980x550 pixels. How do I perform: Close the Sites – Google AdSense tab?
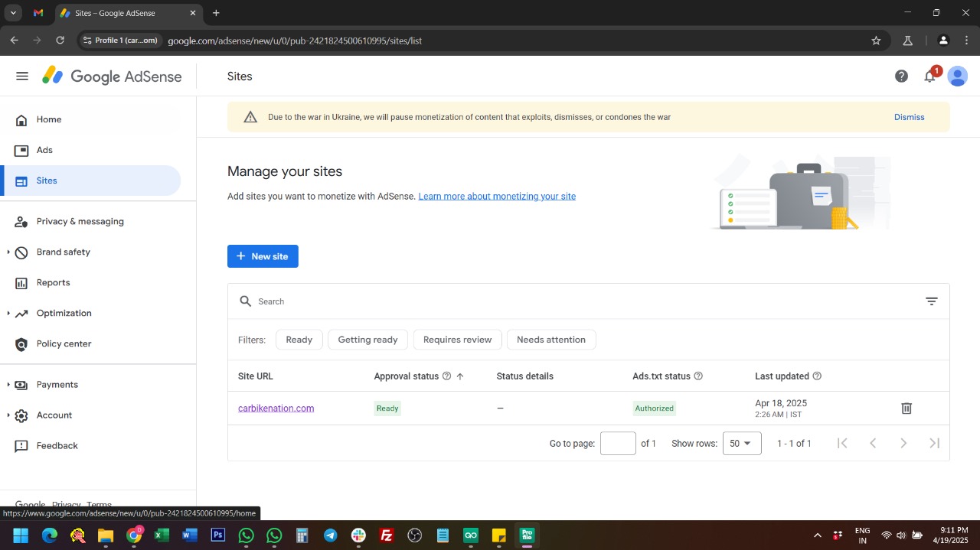192,13
